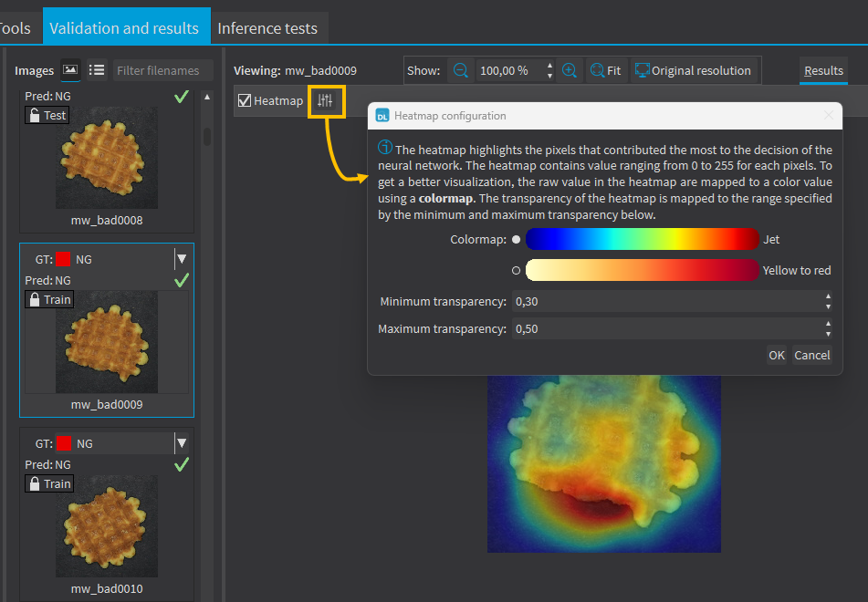Increase the zoom percentage stepper
868x602 pixels.
[549, 66]
